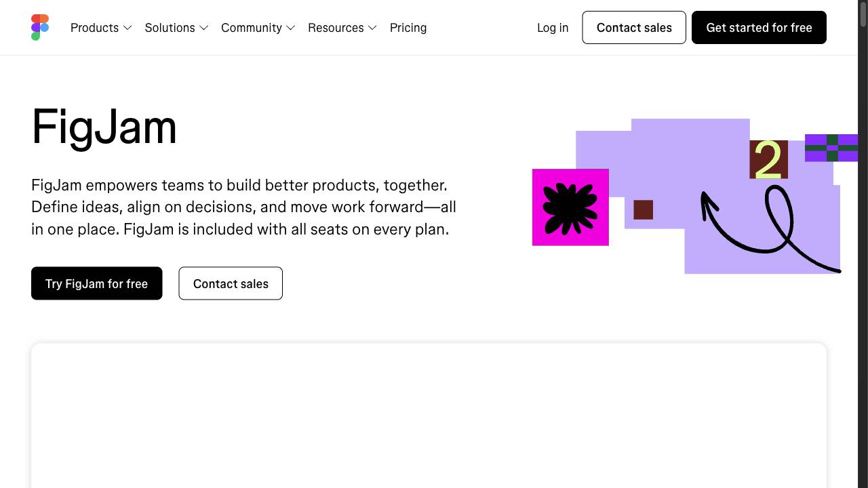Expand the Community menu chevron

[x=290, y=28]
